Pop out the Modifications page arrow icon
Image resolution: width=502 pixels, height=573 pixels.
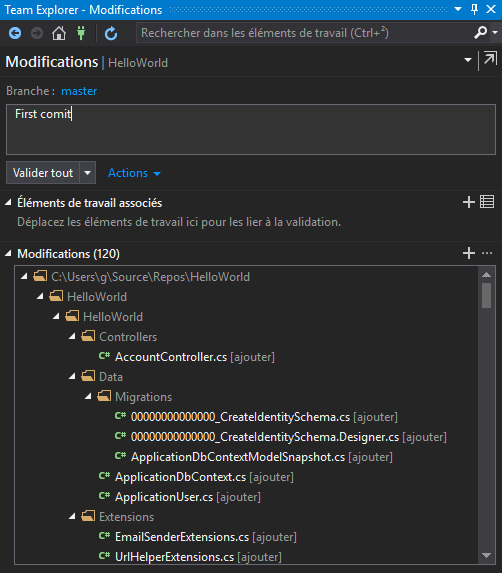click(490, 58)
